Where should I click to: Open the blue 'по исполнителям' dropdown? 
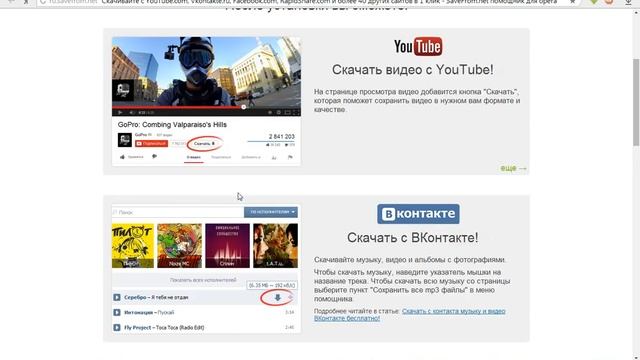click(271, 212)
